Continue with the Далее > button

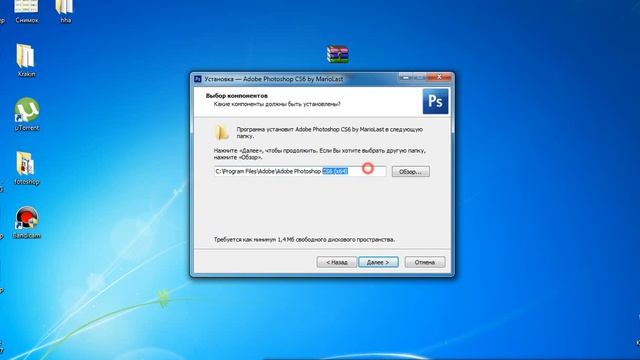378,262
